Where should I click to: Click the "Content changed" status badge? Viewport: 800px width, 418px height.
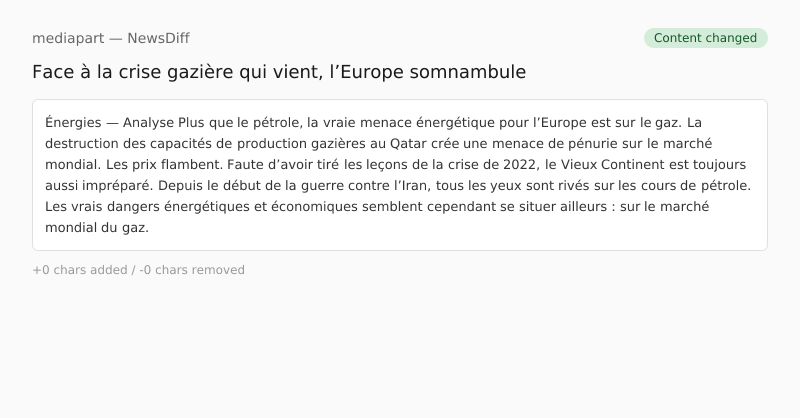705,38
